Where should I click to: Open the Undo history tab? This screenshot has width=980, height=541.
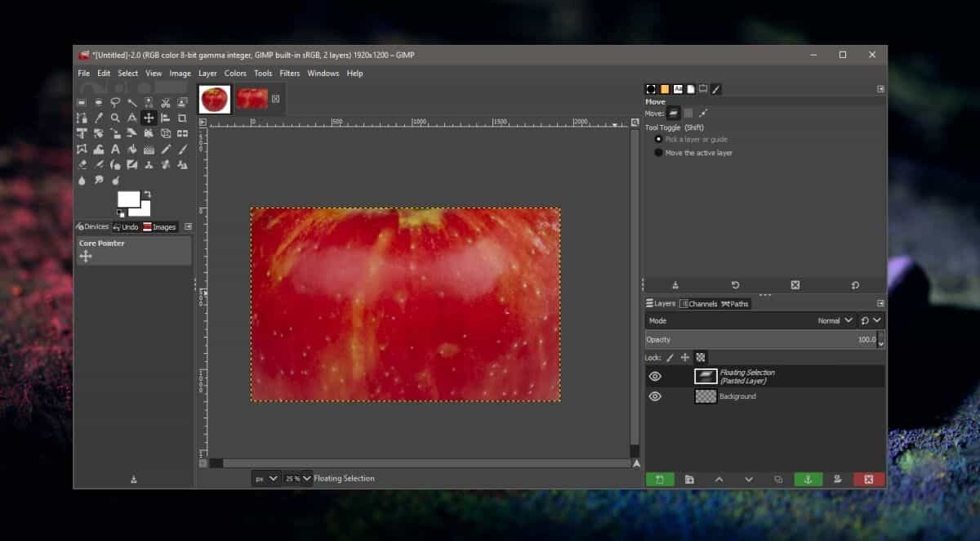tap(126, 227)
